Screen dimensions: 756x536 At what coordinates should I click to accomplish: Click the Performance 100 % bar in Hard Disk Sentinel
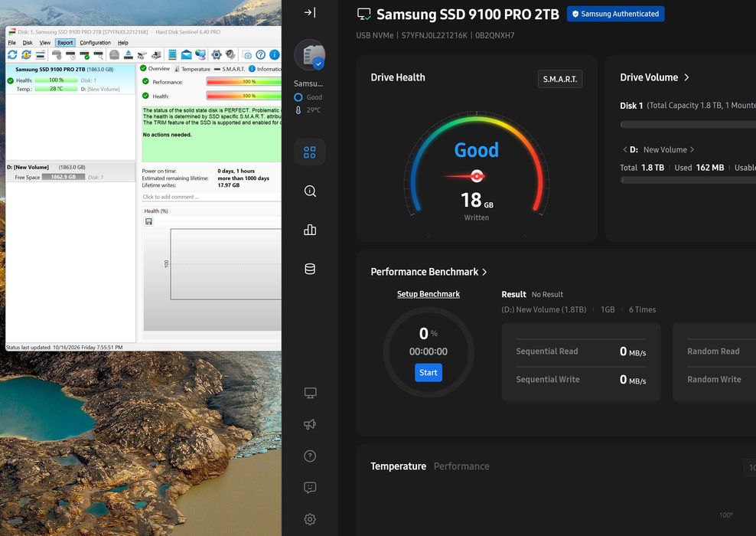coord(244,81)
